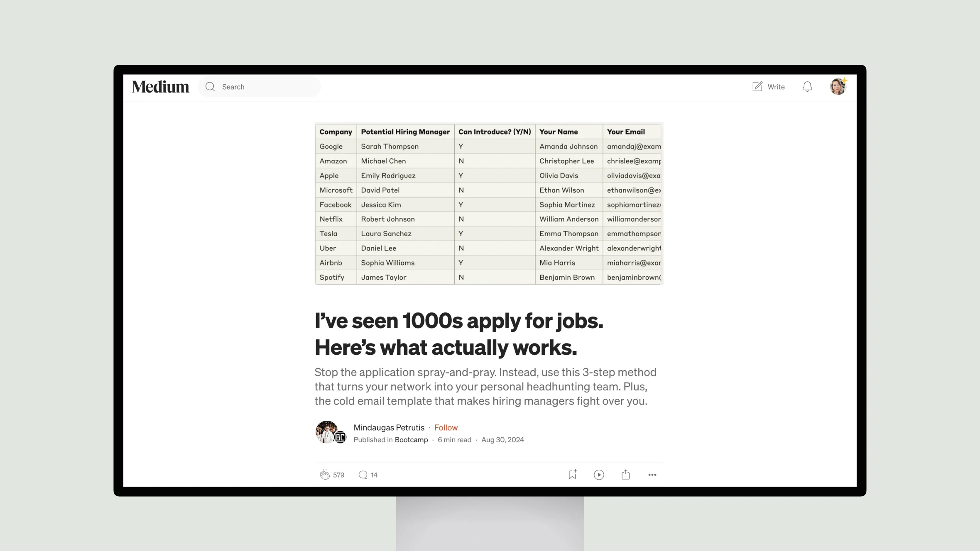Click the notification bell icon
Image resolution: width=980 pixels, height=551 pixels.
coord(807,86)
